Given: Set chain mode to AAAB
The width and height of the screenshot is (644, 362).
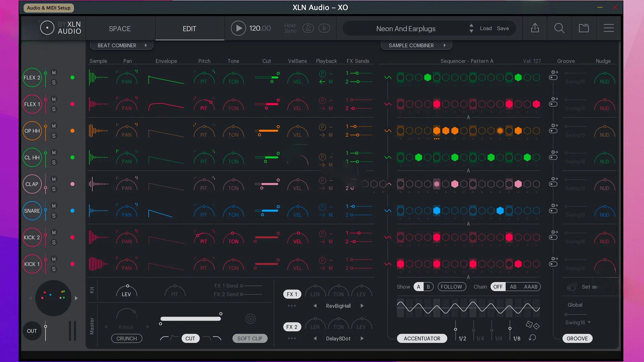Looking at the screenshot, I should point(531,287).
